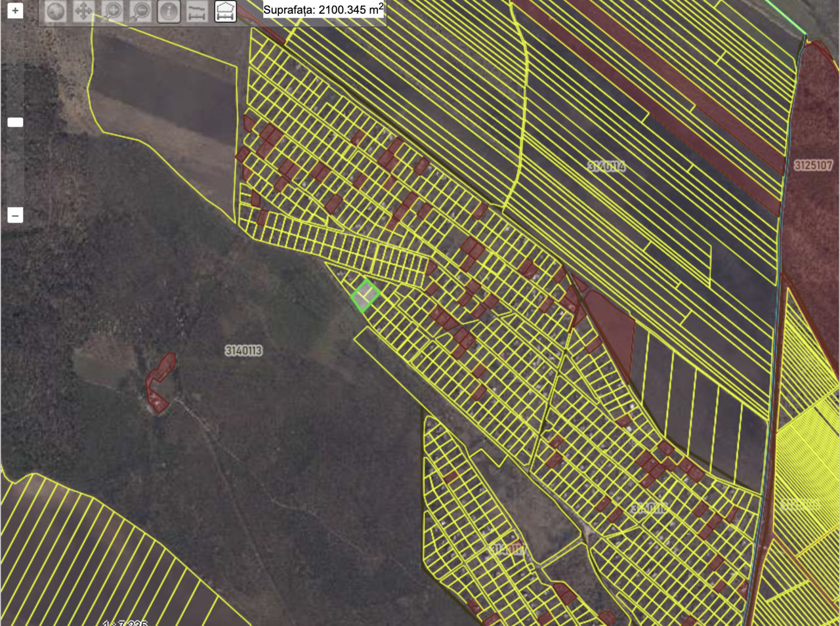Activate the feature info tool
Screen dimensions: 840x626
tap(169, 11)
